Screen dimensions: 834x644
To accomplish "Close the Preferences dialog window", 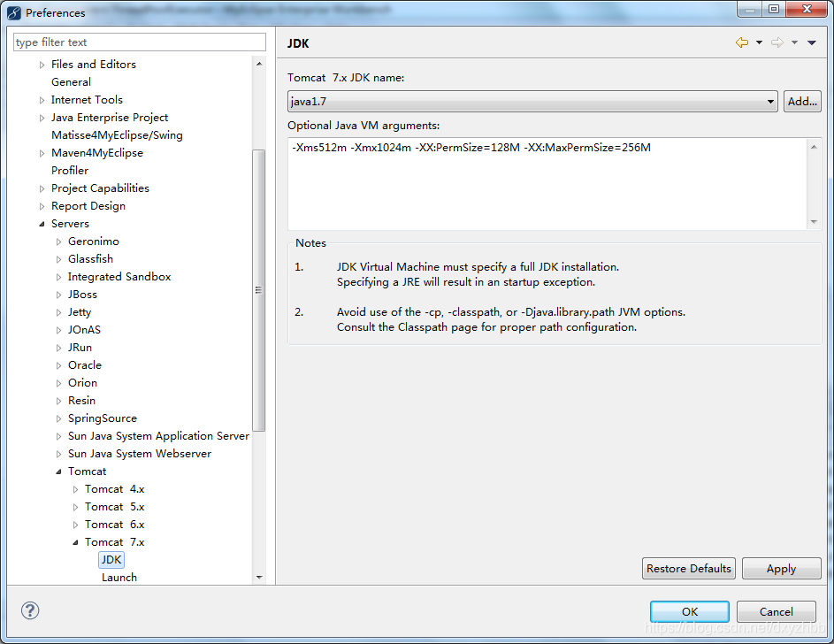I will point(807,9).
